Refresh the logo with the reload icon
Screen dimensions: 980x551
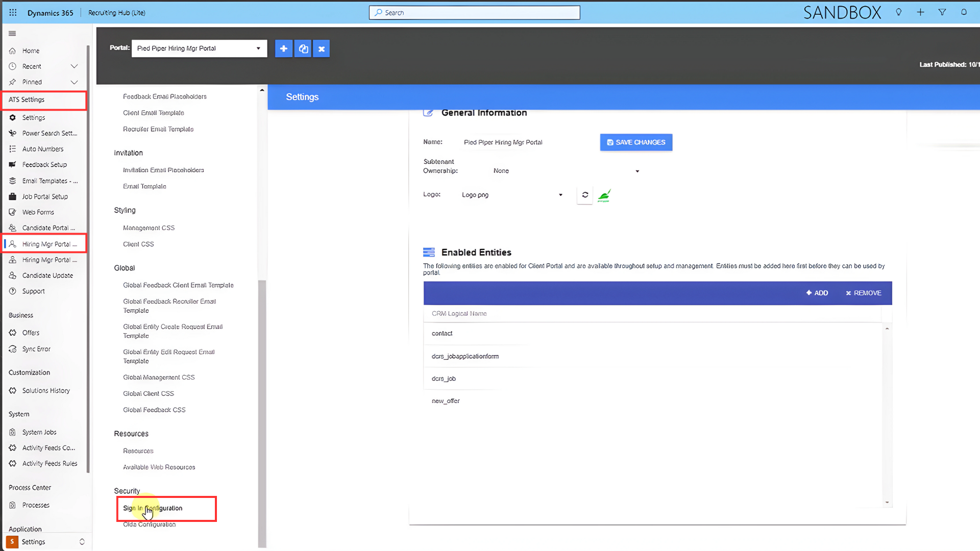(x=585, y=195)
